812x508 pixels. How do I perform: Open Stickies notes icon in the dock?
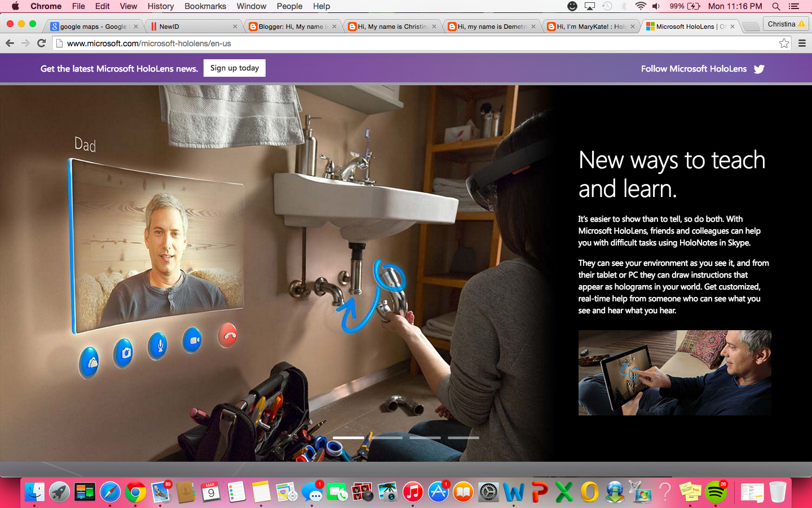690,492
